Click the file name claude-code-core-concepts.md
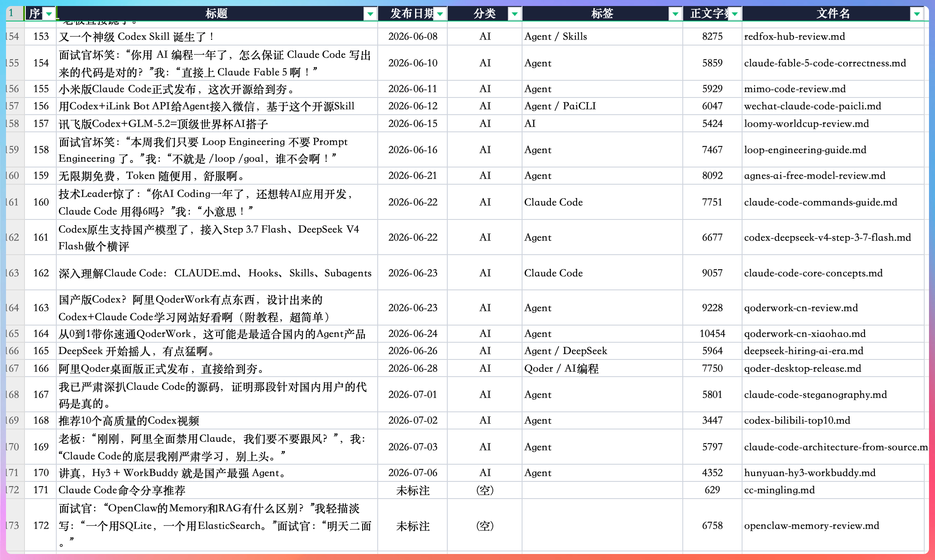Image resolution: width=935 pixels, height=560 pixels. pyautogui.click(x=813, y=273)
